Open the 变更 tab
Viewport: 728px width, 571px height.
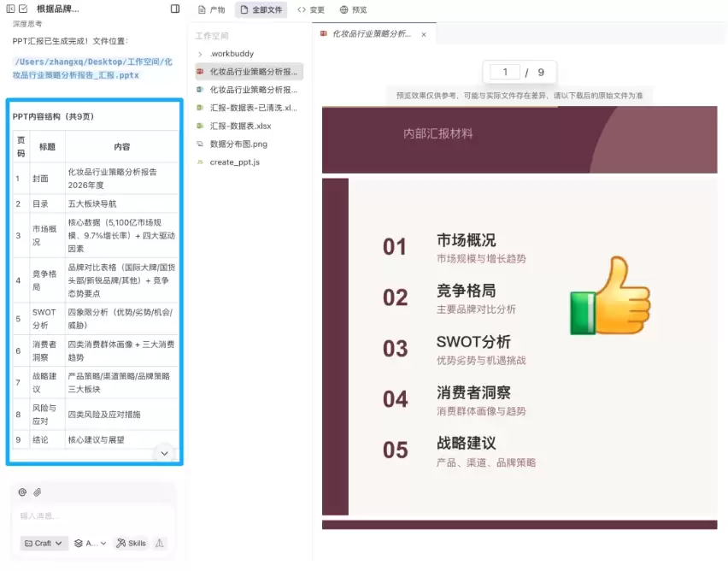[x=311, y=9]
